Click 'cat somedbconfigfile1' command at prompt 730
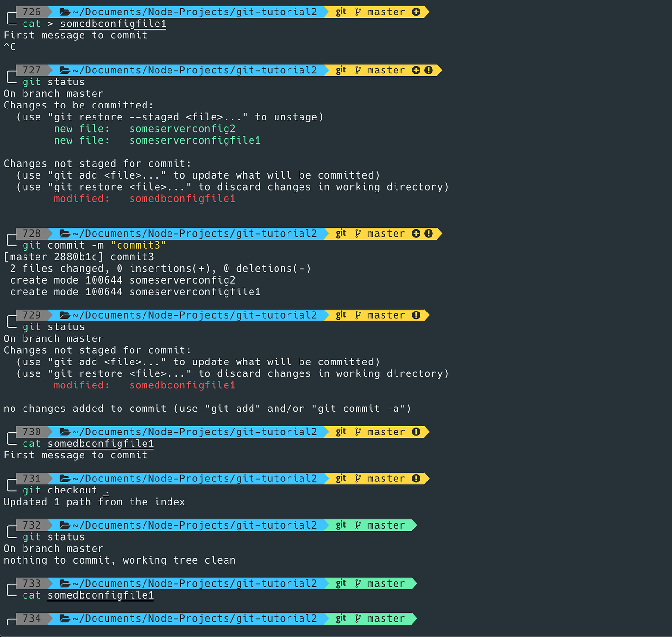The height and width of the screenshot is (637, 672). (88, 444)
